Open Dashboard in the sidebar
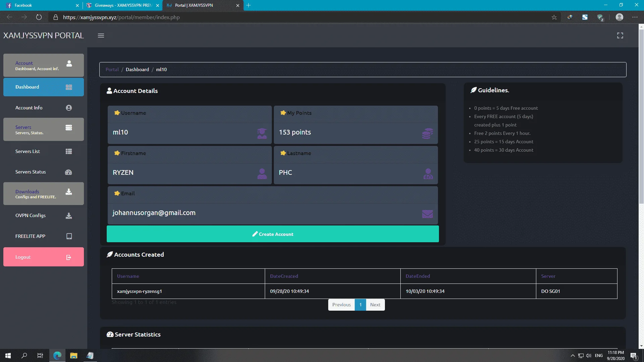The height and width of the screenshot is (362, 644). point(44,87)
